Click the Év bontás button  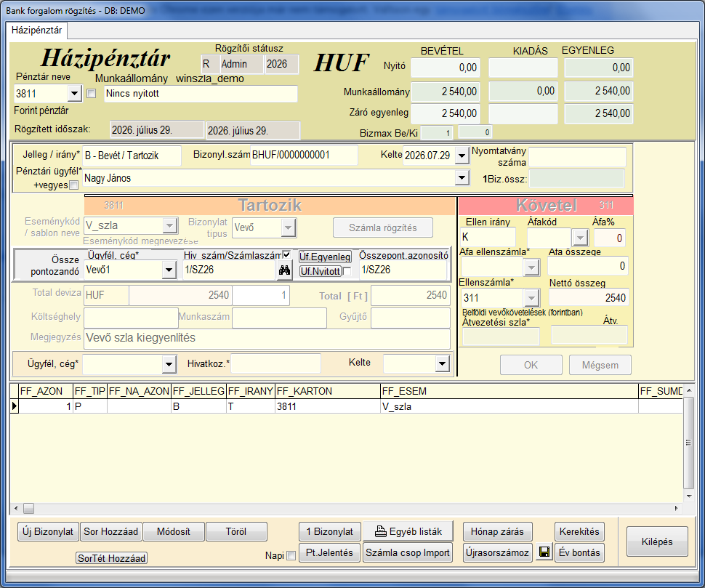coord(579,552)
